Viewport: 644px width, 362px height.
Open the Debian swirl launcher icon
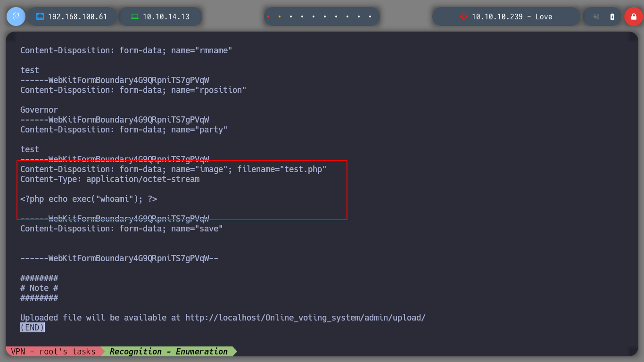(16, 16)
